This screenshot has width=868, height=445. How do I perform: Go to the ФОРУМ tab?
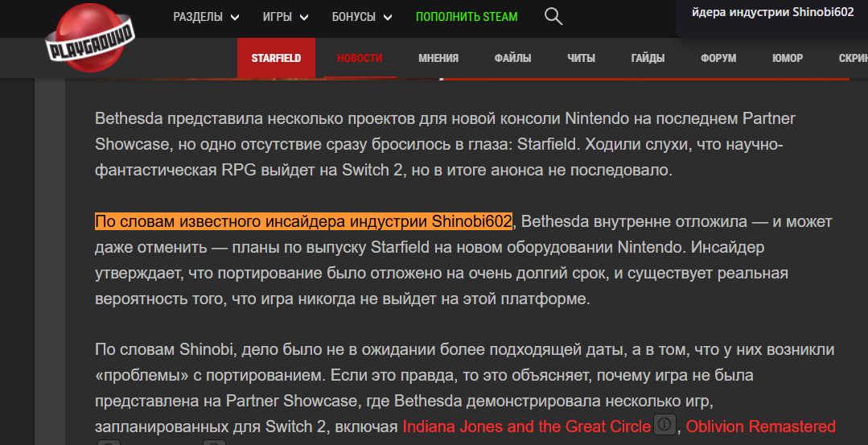(718, 58)
